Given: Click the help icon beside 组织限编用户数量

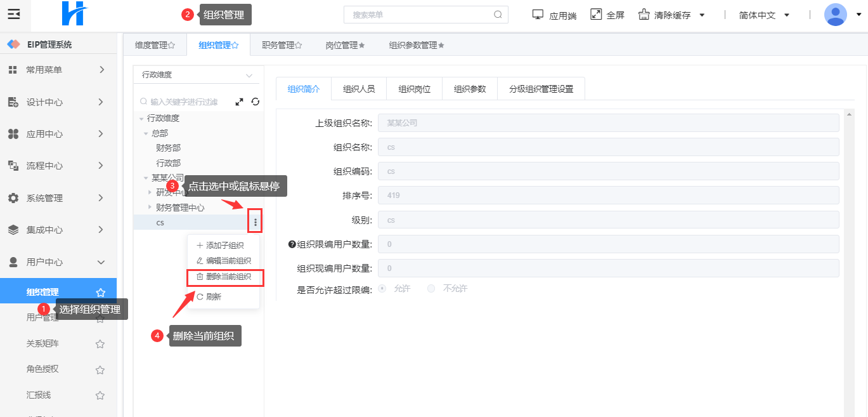Looking at the screenshot, I should [292, 244].
